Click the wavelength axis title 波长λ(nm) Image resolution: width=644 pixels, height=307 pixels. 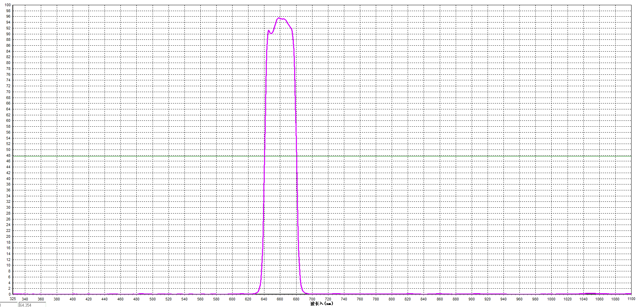321,304
